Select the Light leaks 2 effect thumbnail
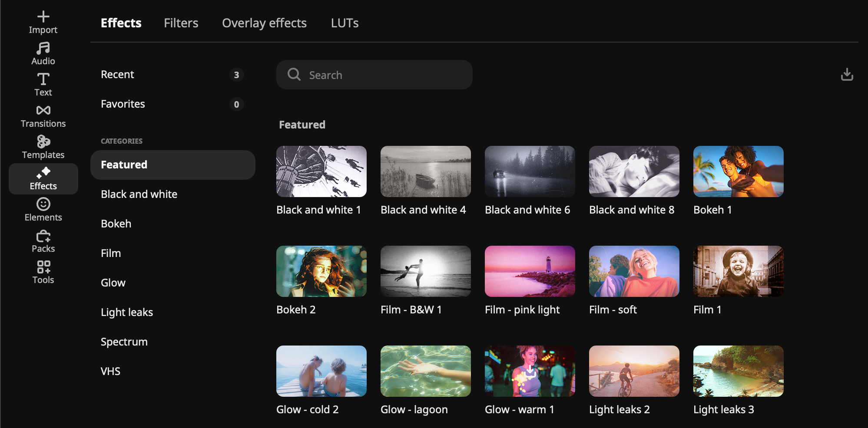This screenshot has height=428, width=868. click(x=634, y=371)
